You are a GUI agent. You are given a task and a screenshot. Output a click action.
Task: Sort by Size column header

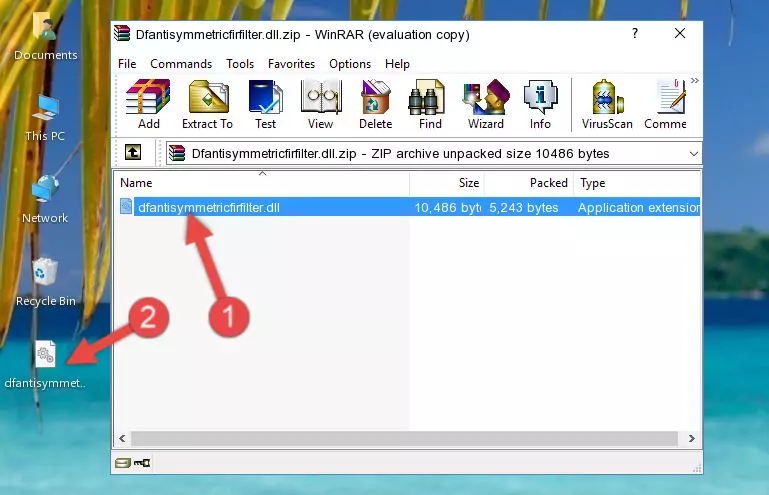pos(447,182)
